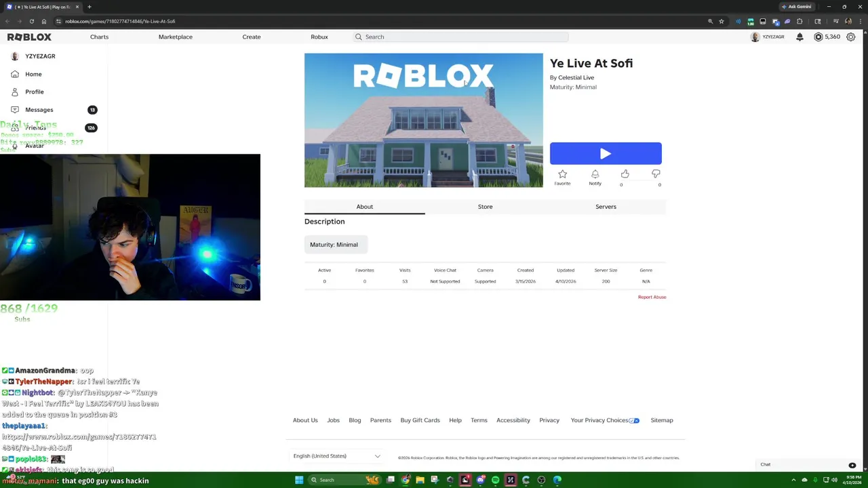Open the Privacy footer link

click(549, 420)
